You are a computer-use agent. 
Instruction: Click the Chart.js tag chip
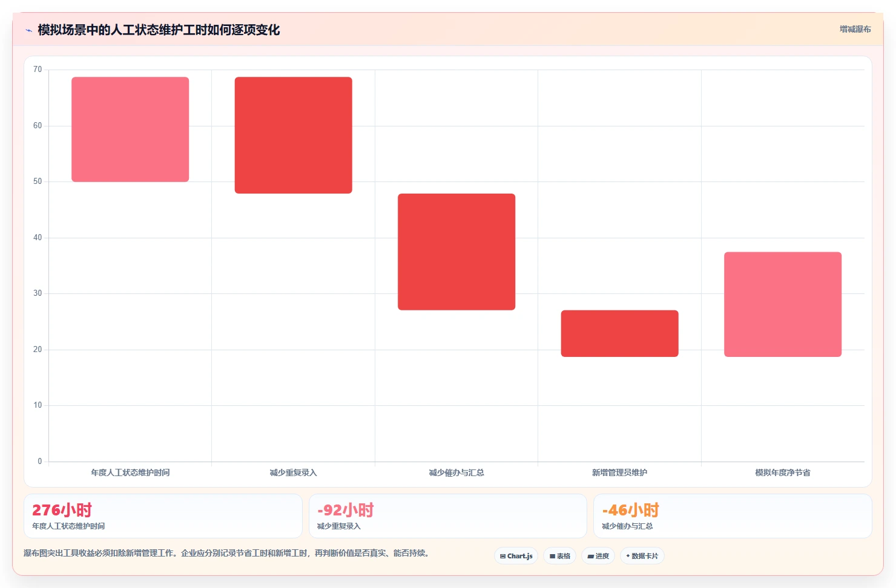coord(516,556)
